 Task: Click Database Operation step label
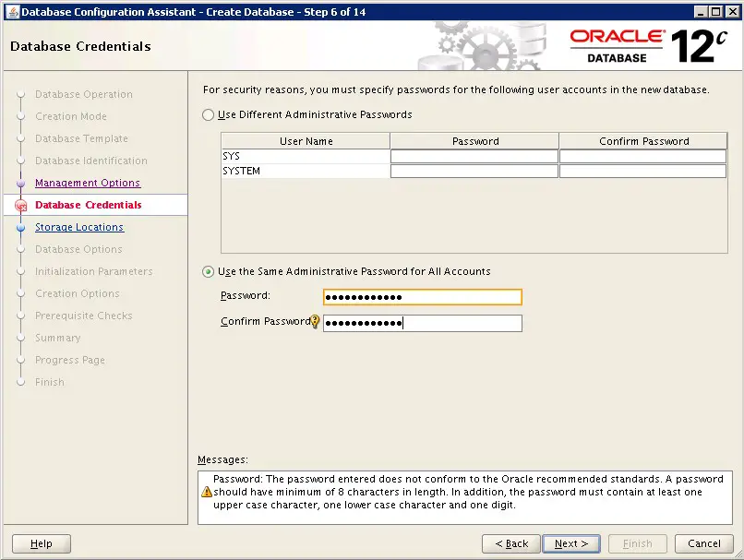click(83, 94)
